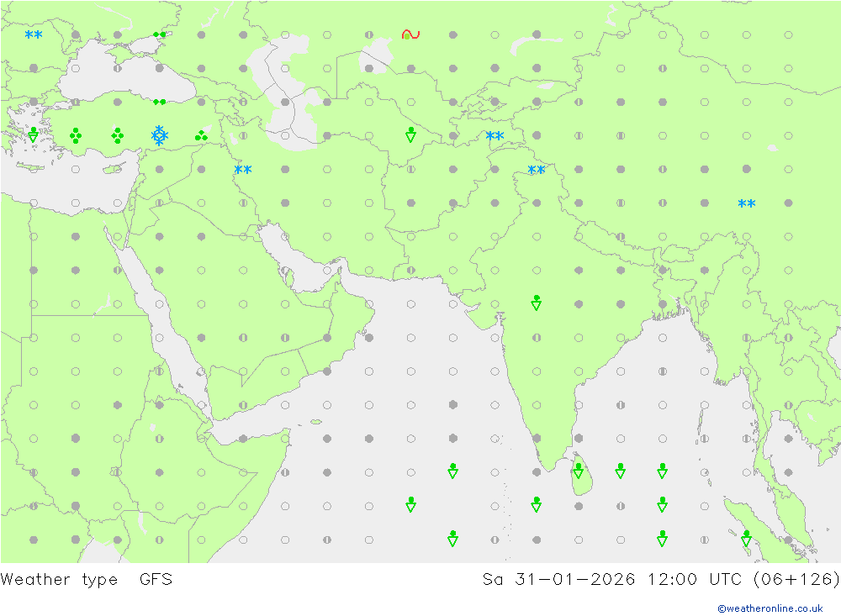
Task: Click the 'Weather type GFS' label
Action: pos(87,580)
